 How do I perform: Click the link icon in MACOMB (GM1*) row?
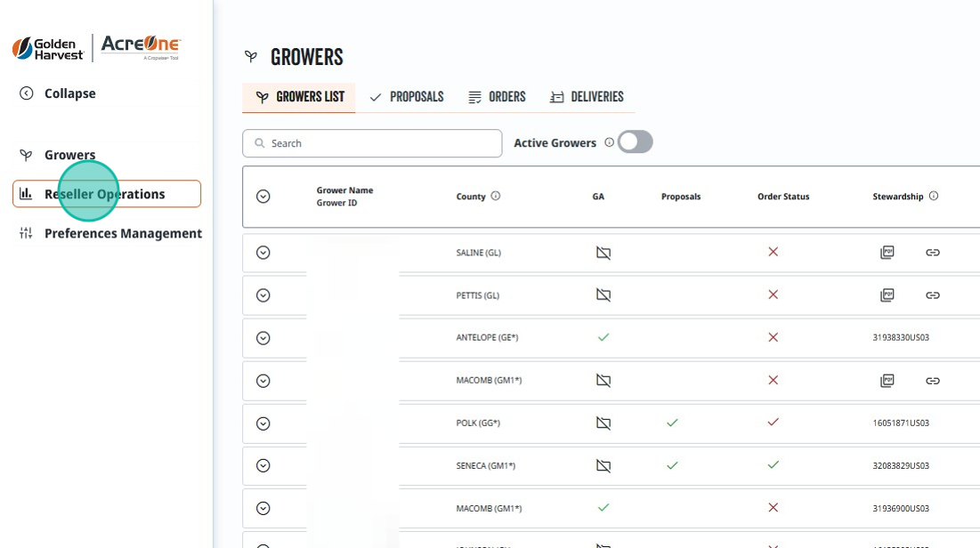[933, 381]
